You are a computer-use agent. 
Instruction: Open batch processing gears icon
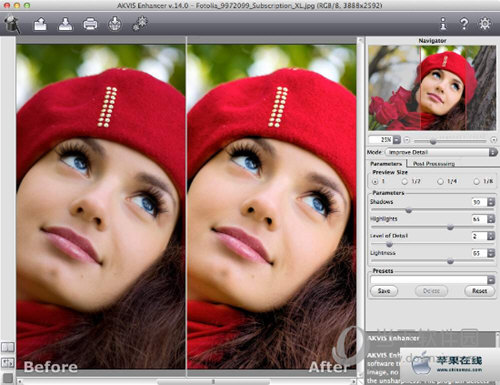pyautogui.click(x=140, y=24)
